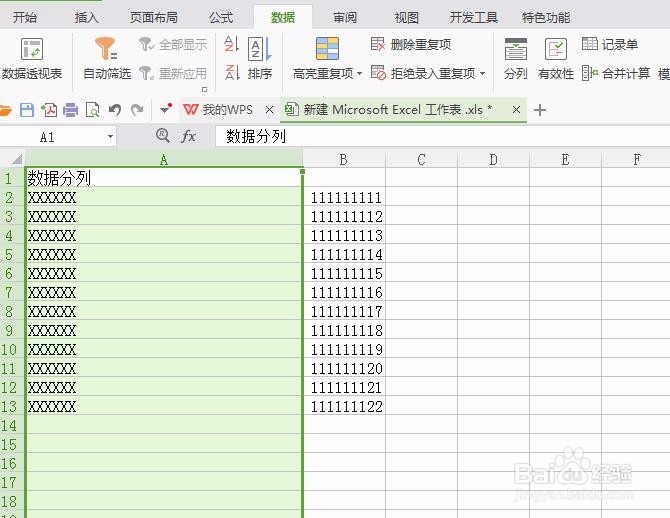The image size is (670, 518).
Task: Close the 我的WPS tab
Action: pos(269,110)
